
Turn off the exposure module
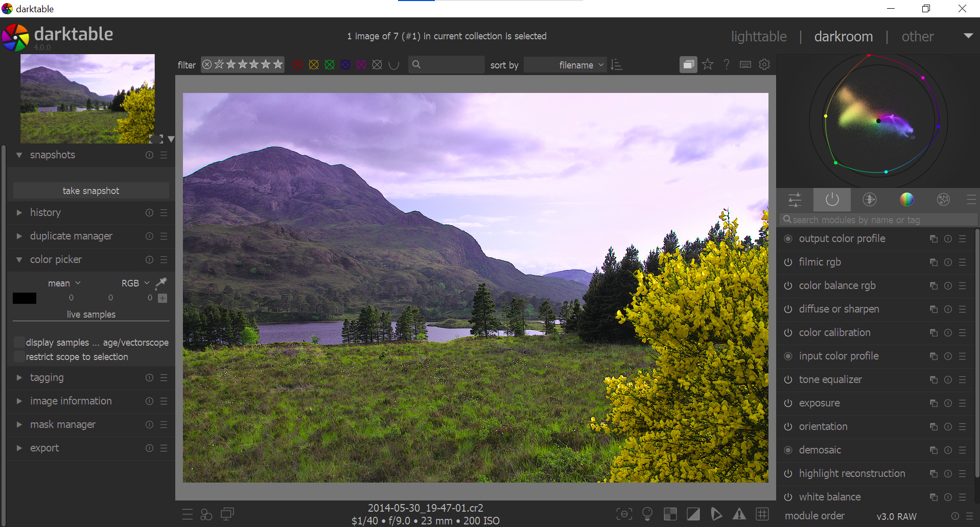coord(788,403)
